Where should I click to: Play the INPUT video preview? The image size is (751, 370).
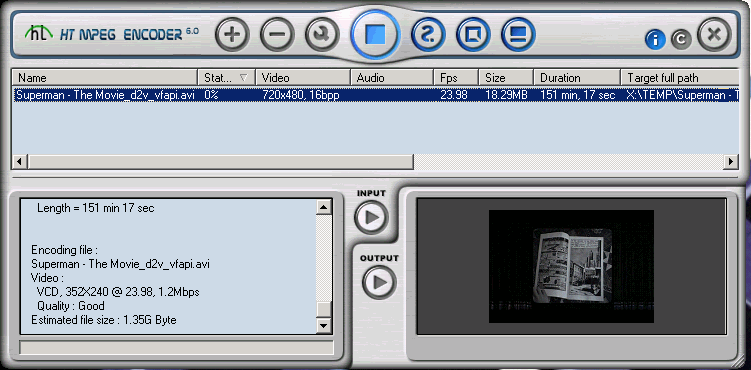(x=372, y=218)
